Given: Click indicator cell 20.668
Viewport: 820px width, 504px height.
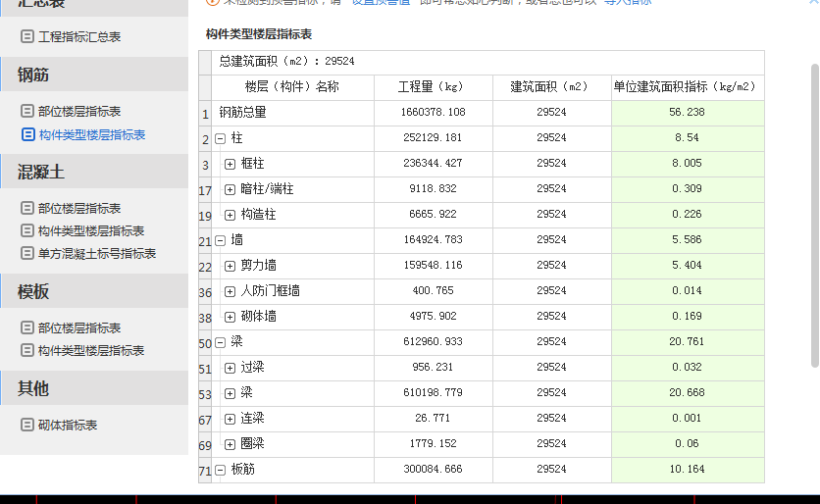Looking at the screenshot, I should coord(688,392).
